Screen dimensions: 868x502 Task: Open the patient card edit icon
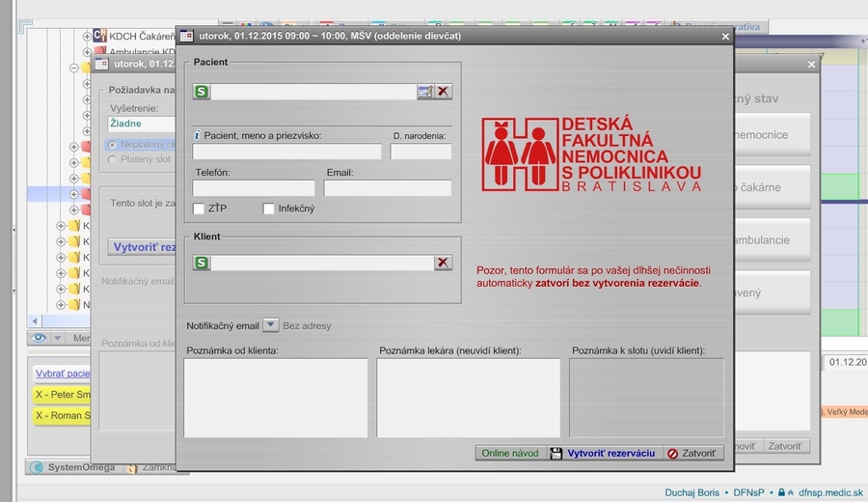click(x=424, y=92)
